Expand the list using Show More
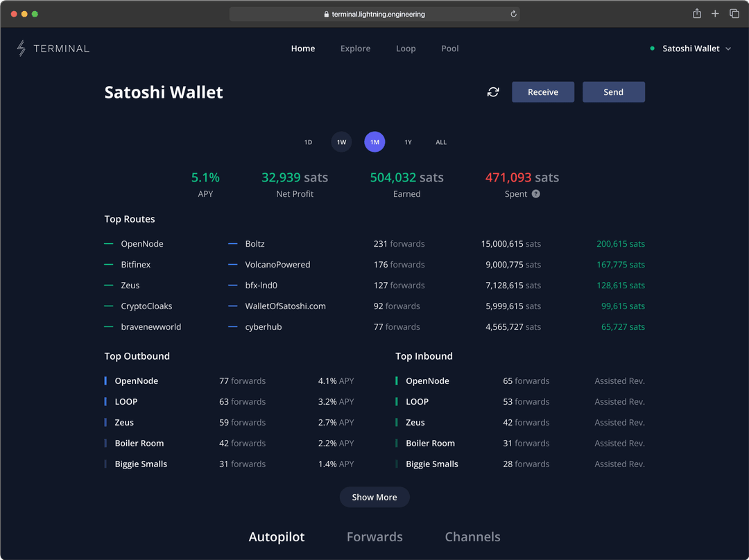This screenshot has height=560, width=749. point(374,497)
